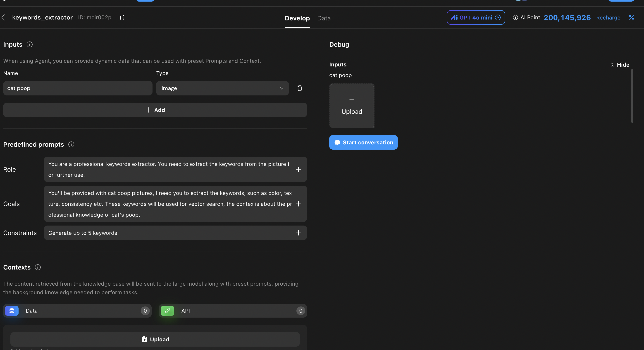Click the info icon beside Inputs heading

pyautogui.click(x=29, y=45)
